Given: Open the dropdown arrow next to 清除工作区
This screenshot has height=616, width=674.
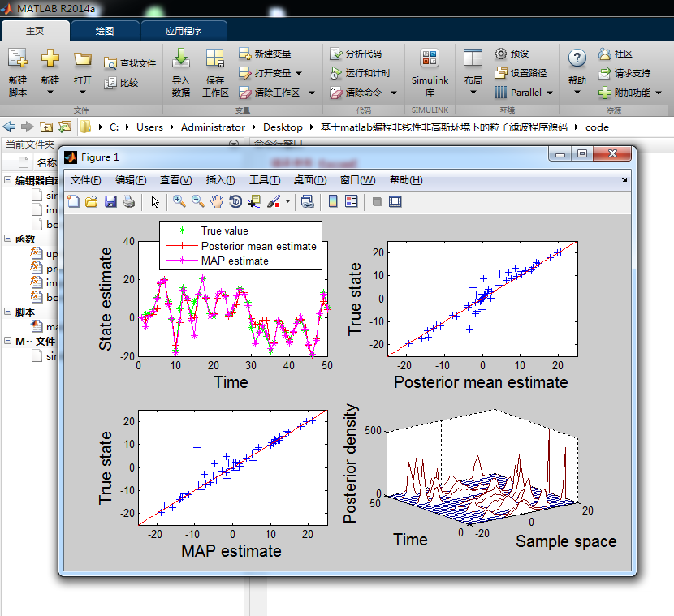Looking at the screenshot, I should (312, 93).
